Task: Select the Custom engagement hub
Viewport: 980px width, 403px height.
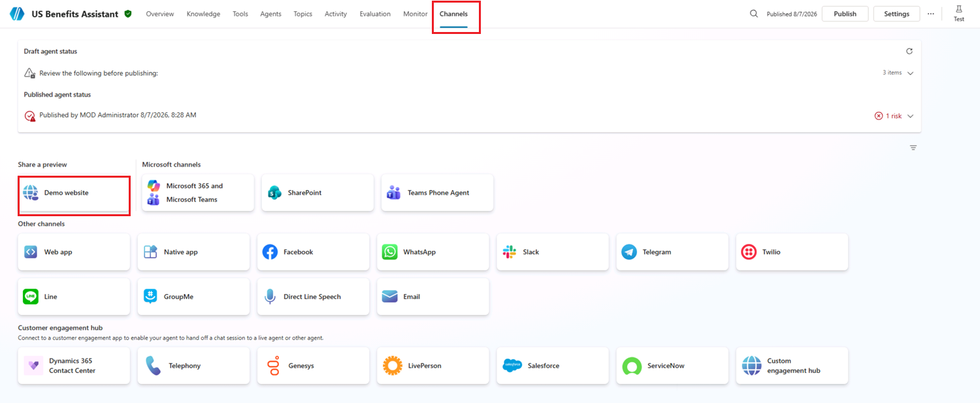Action: [x=792, y=366]
